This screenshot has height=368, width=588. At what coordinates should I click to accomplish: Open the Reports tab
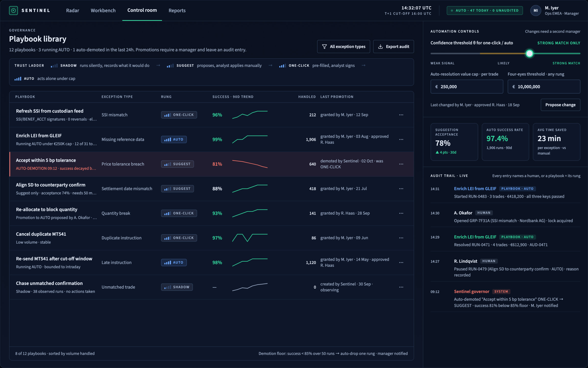pyautogui.click(x=177, y=11)
